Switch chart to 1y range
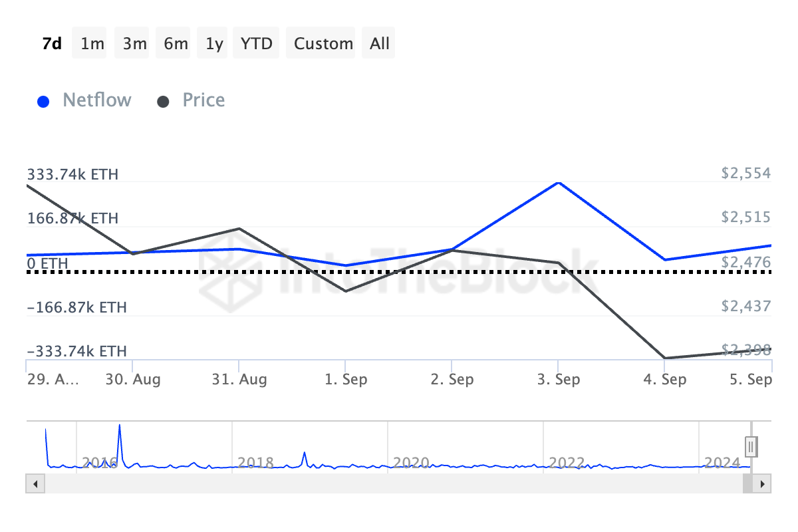 click(214, 44)
